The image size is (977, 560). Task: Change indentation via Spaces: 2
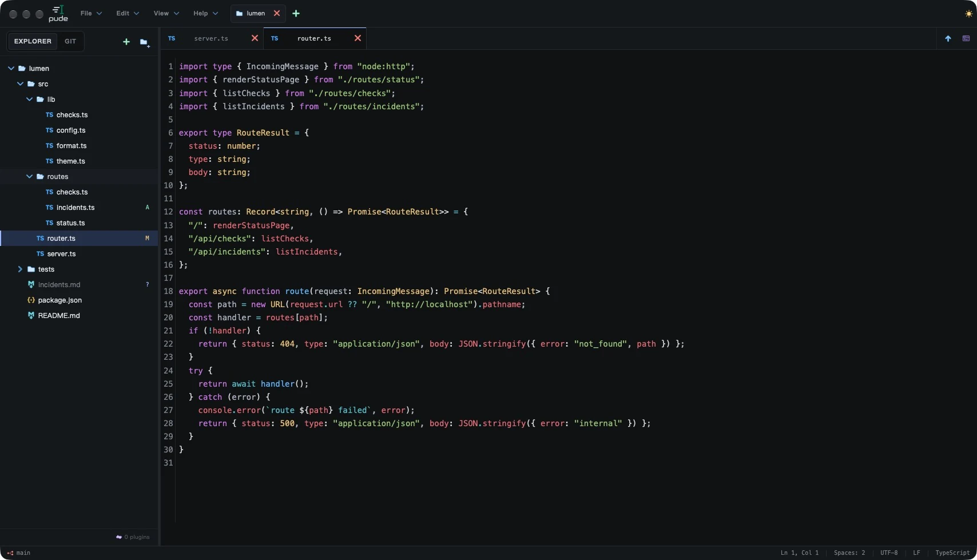tap(849, 553)
